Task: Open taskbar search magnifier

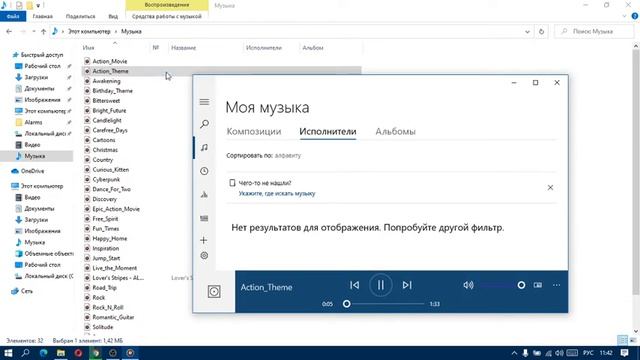Action: point(25,353)
